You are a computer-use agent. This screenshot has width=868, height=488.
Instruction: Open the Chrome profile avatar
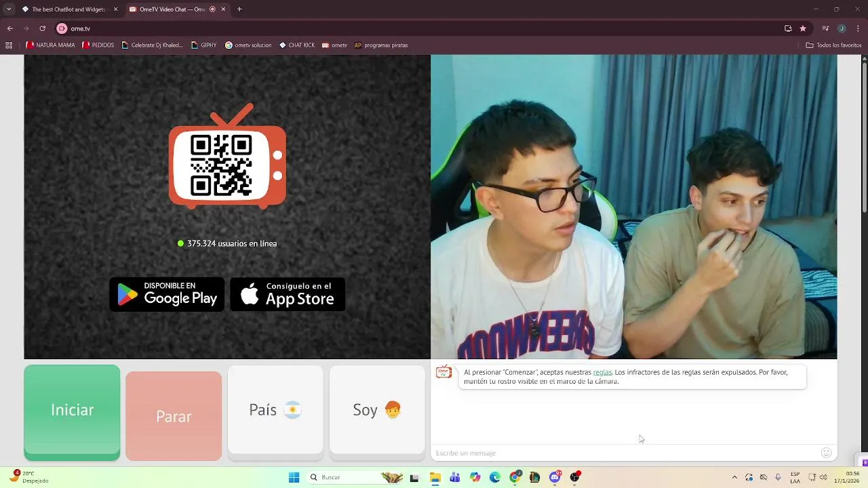[x=842, y=28]
